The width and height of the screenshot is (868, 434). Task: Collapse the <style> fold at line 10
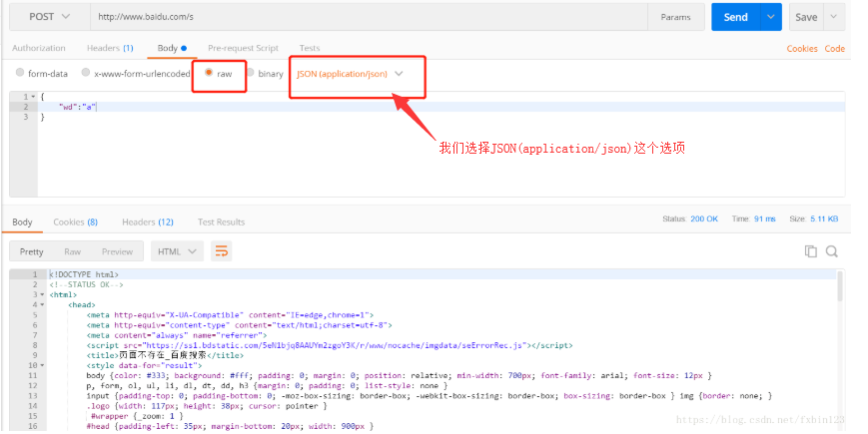coord(42,365)
